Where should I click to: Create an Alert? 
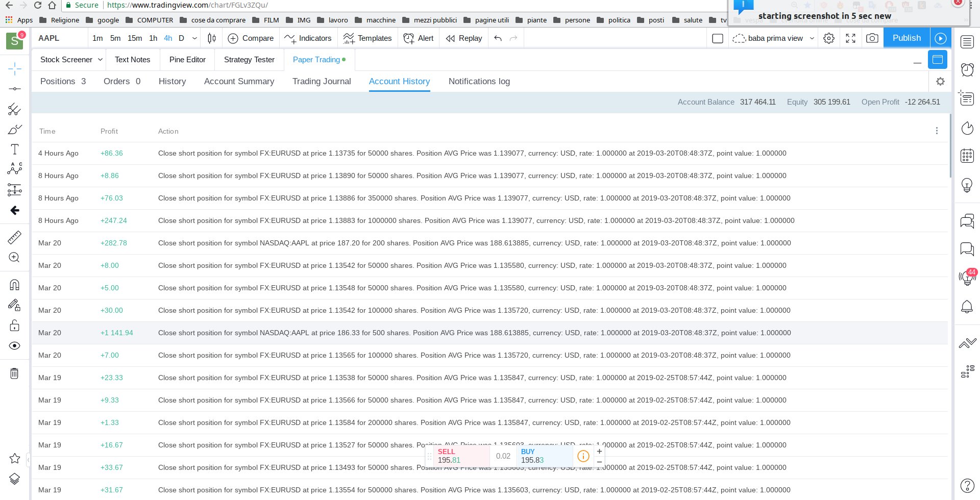click(x=419, y=38)
